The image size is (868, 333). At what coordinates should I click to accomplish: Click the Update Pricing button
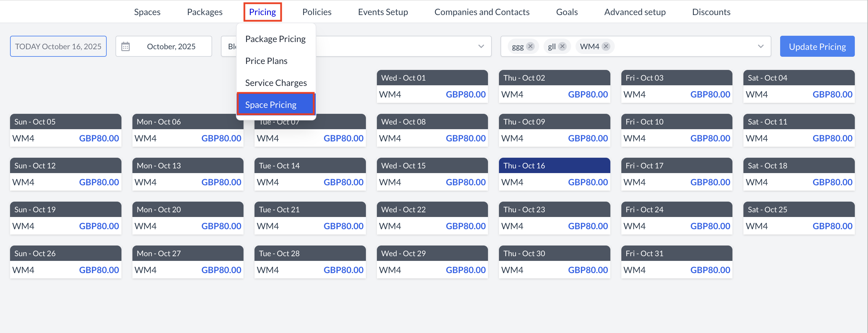[817, 46]
